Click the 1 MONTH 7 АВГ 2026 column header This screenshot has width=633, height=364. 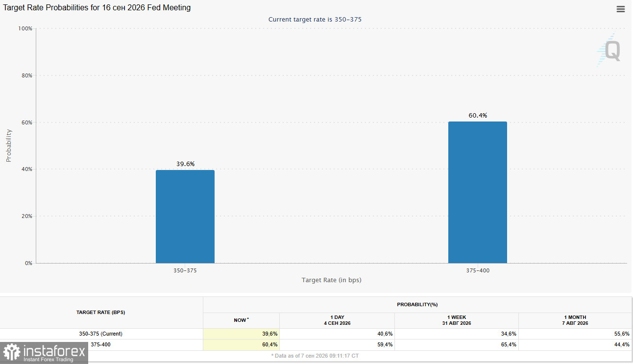[576, 320]
